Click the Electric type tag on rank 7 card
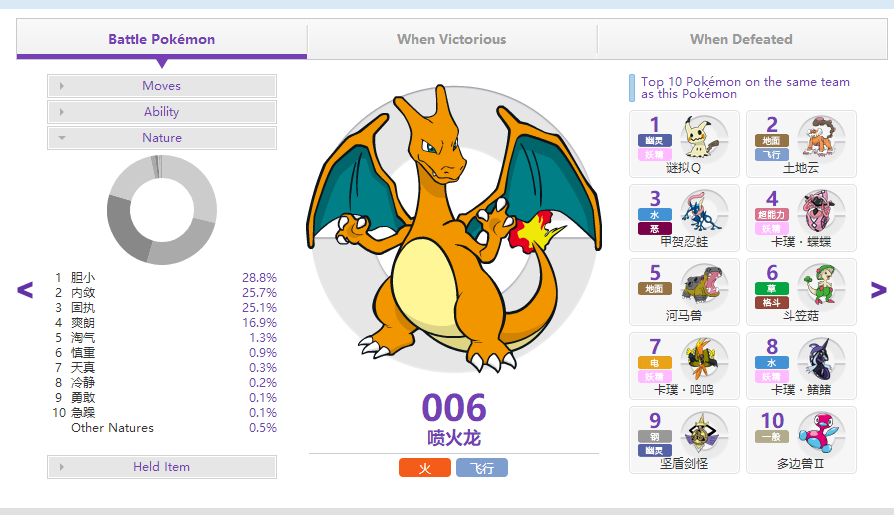The height and width of the screenshot is (515, 894). pos(655,363)
